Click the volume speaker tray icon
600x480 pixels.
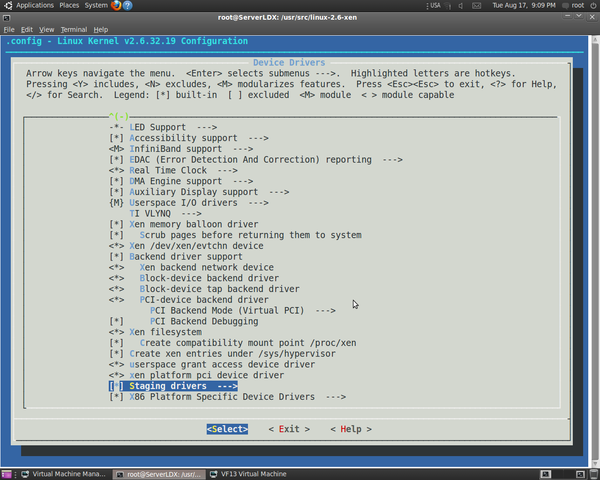(x=461, y=6)
